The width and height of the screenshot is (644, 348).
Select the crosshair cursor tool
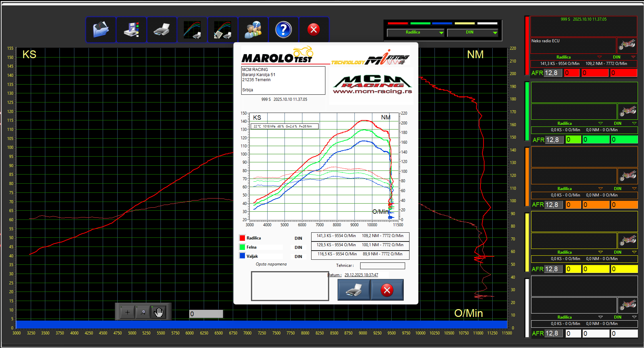[x=127, y=312]
